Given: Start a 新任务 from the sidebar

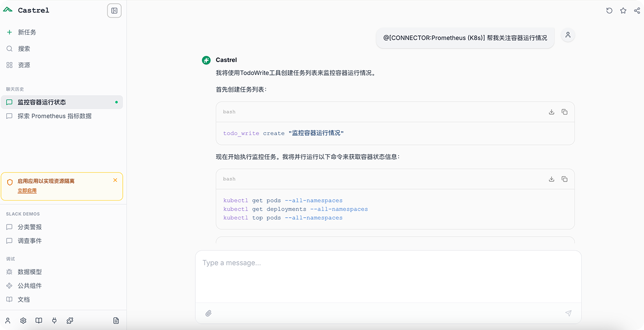Looking at the screenshot, I should coord(27,32).
